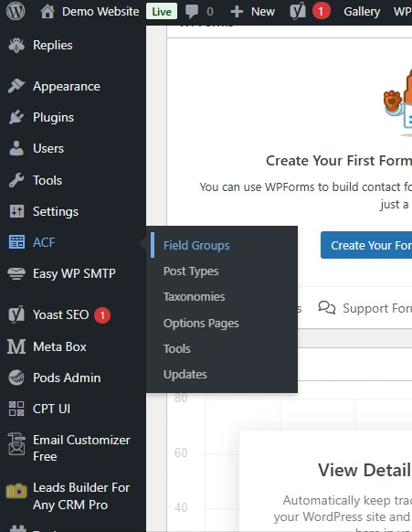
Task: Go to Pods Admin
Action: click(67, 378)
